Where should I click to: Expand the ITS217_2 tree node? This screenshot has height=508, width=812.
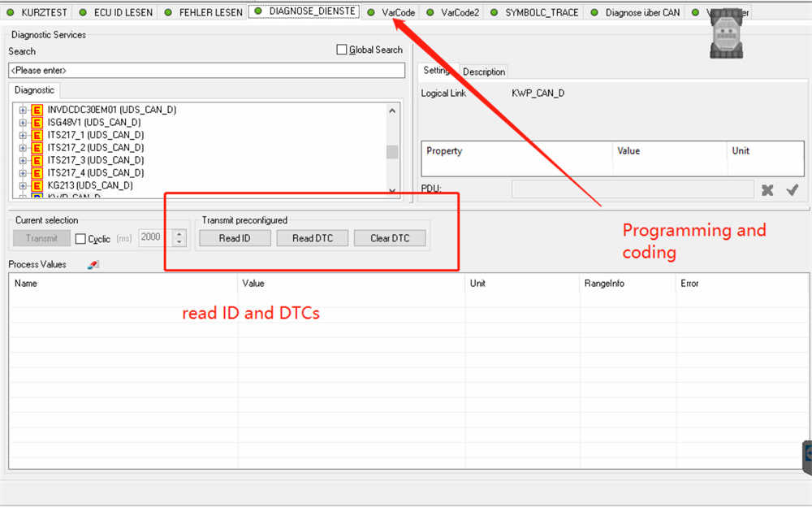(x=23, y=148)
